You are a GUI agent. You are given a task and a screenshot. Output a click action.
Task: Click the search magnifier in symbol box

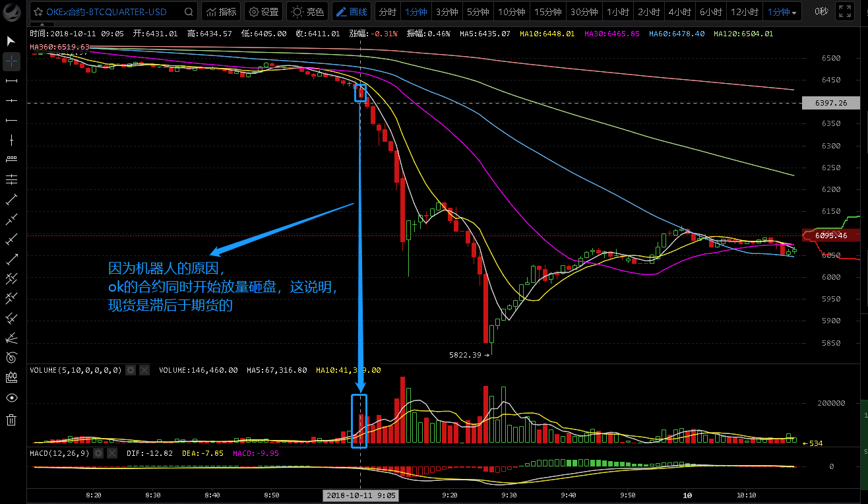click(x=189, y=12)
